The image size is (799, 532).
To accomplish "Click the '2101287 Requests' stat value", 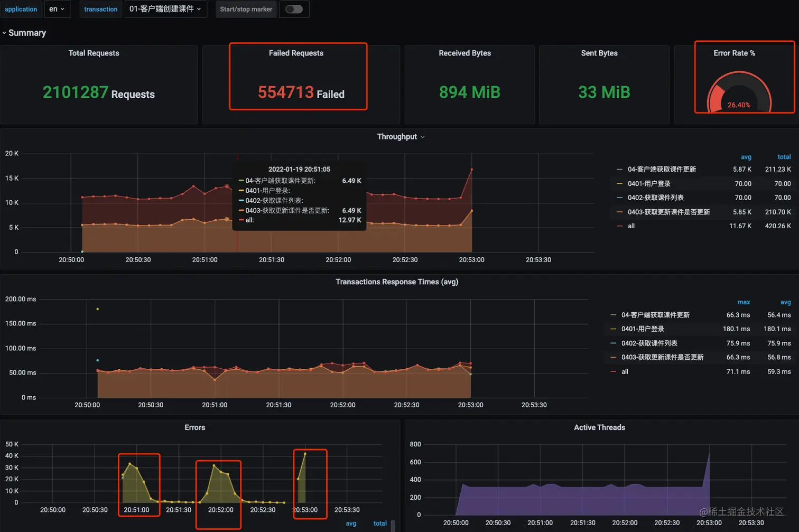I will tap(99, 92).
